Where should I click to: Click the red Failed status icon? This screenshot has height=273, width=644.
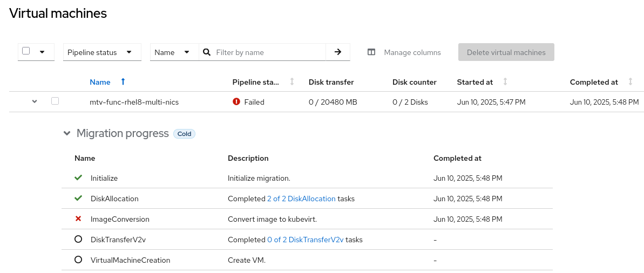(x=236, y=101)
